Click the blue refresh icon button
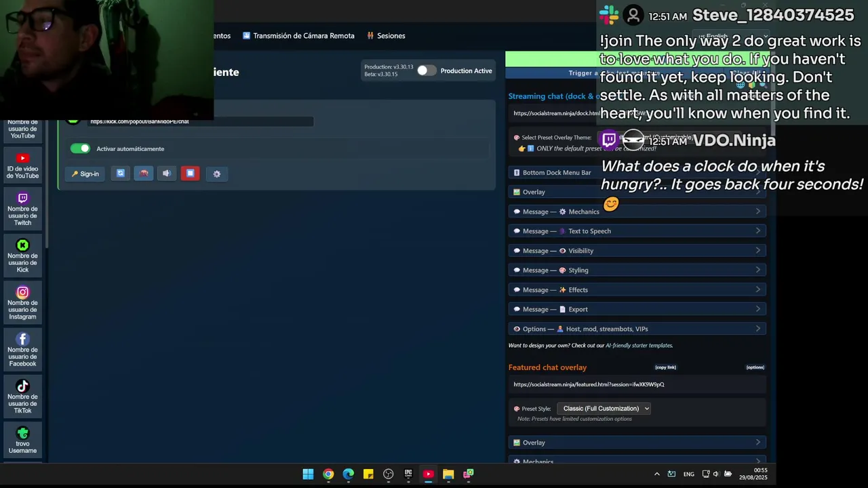This screenshot has width=868, height=488. click(121, 174)
